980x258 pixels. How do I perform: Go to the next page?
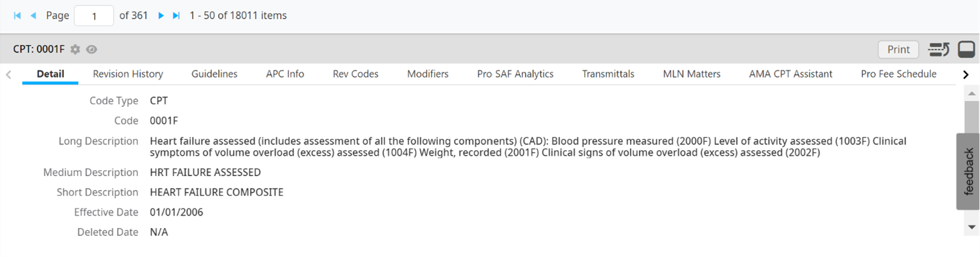(161, 15)
